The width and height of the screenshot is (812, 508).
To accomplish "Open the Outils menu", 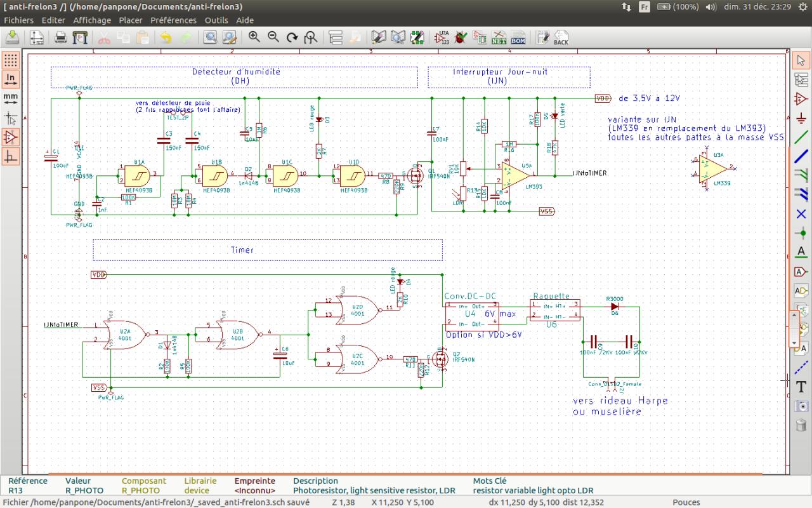I will (216, 20).
